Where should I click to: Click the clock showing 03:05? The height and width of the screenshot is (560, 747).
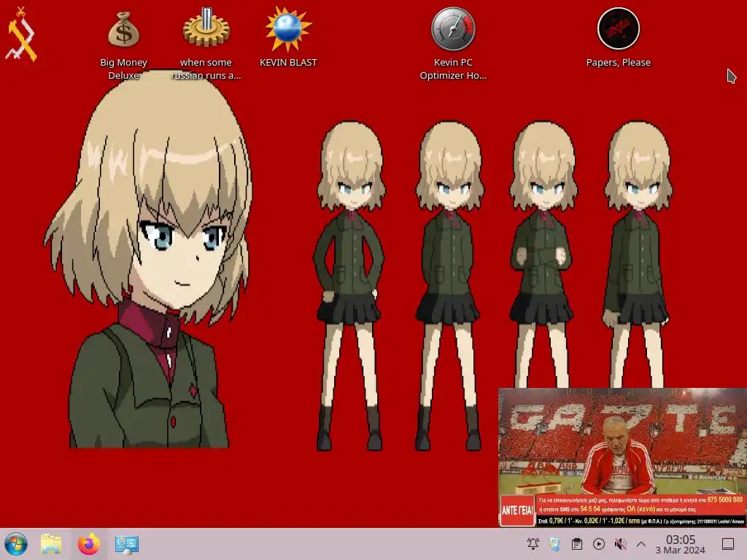coord(681,539)
